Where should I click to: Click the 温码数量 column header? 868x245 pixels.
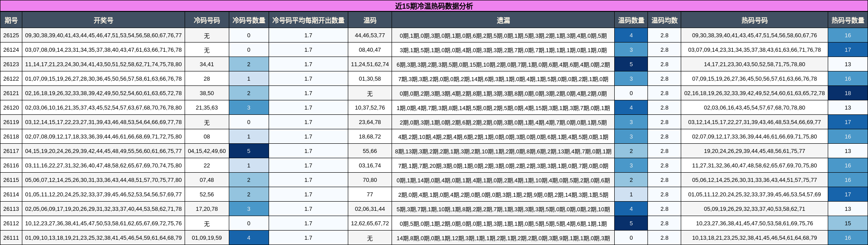coord(631,20)
